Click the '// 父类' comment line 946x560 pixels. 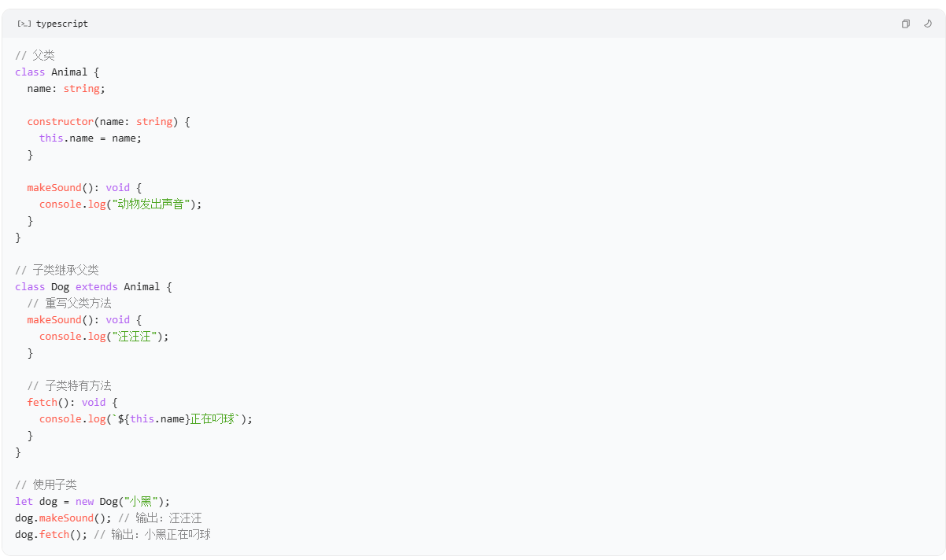pos(35,55)
